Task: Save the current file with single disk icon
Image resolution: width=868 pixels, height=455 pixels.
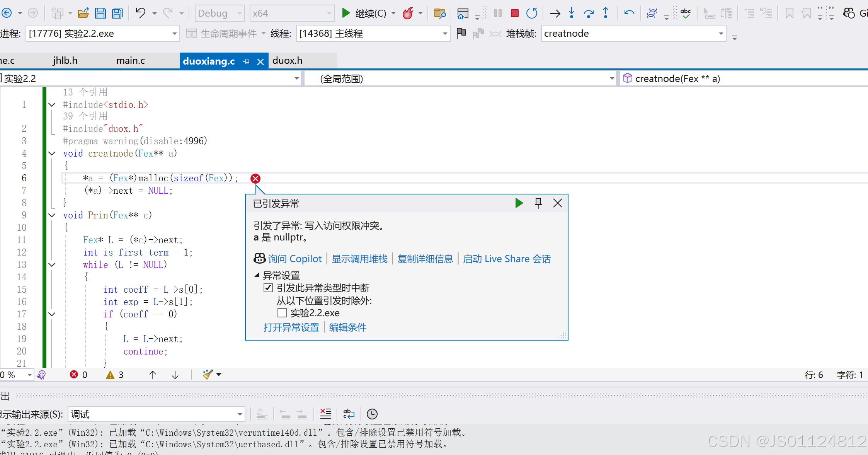Action: [x=100, y=13]
